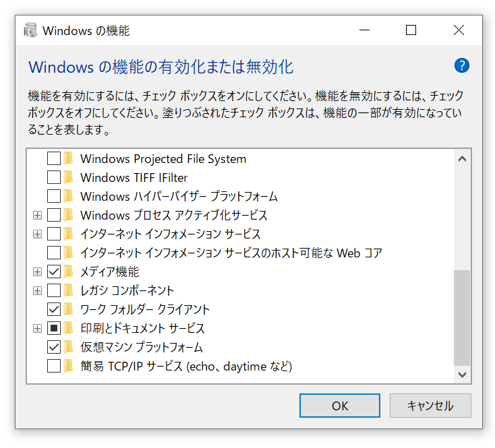495x448 pixels.
Task: Click the scrollbar down arrow in feature list
Action: pyautogui.click(x=462, y=374)
